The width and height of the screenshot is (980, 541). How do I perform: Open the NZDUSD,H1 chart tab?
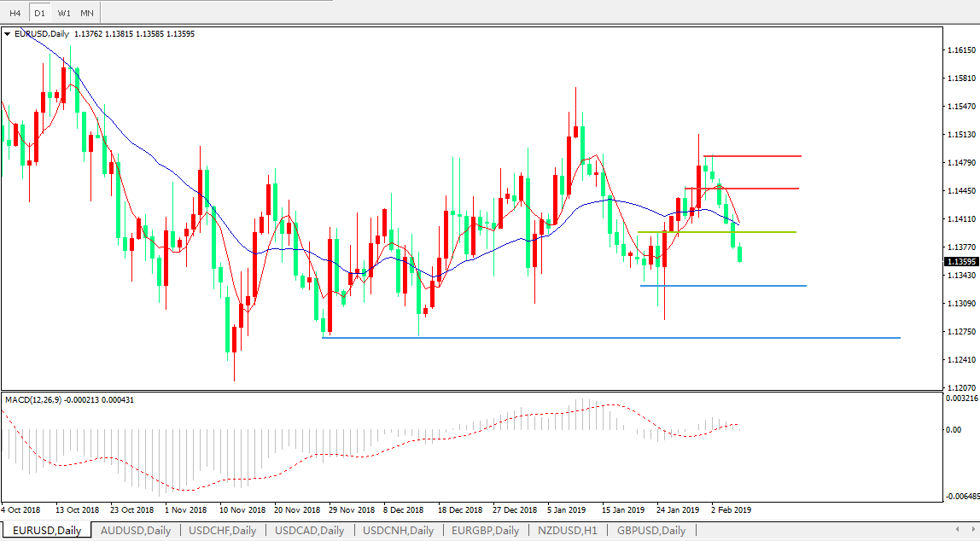tap(567, 531)
